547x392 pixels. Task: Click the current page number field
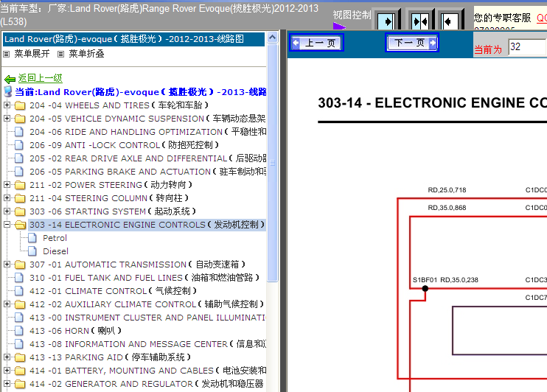coord(528,46)
